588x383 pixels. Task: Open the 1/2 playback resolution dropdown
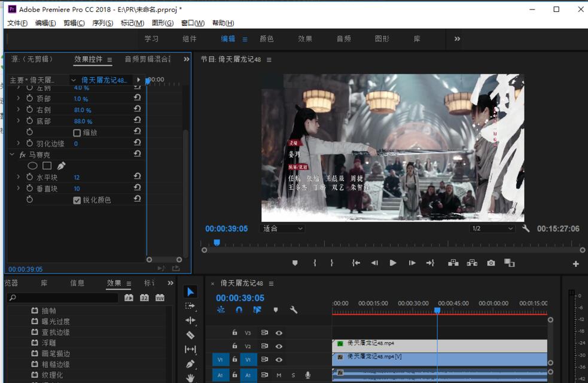pos(491,228)
